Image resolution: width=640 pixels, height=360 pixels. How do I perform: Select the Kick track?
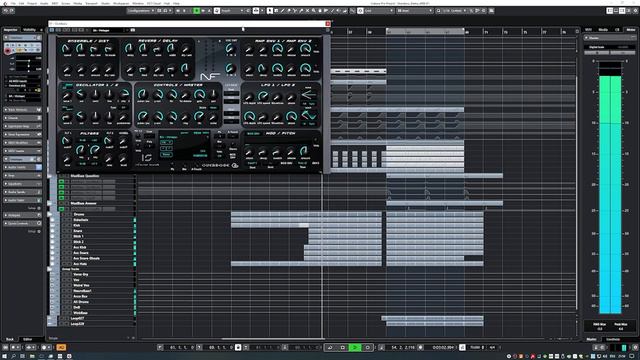click(76, 225)
